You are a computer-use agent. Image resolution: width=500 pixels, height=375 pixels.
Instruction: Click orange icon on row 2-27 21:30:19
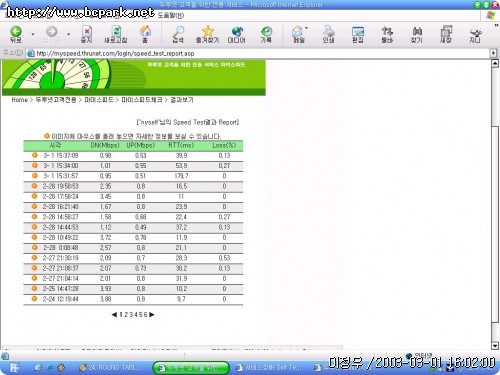coord(34,257)
